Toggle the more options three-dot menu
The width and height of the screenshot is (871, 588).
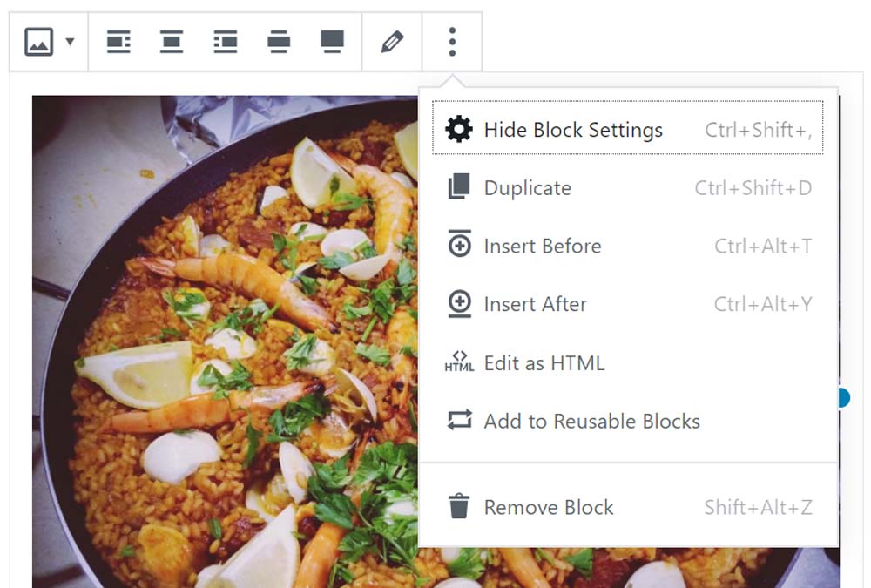tap(452, 42)
